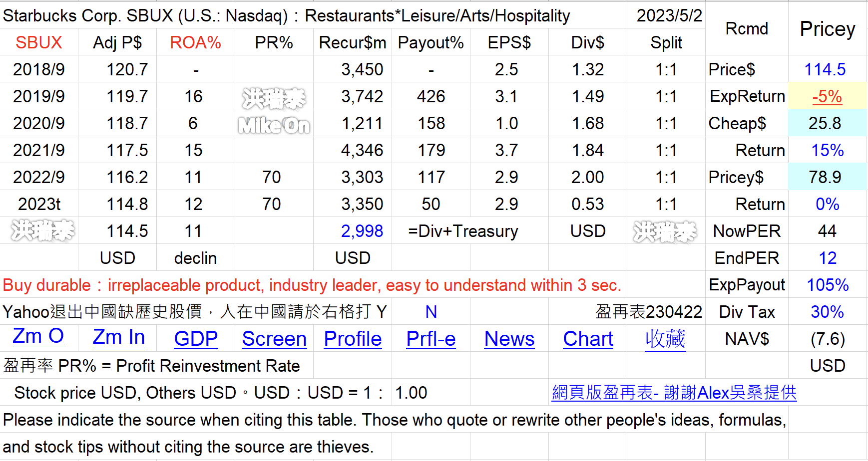Select the Div Tax value 30%

pos(827,312)
